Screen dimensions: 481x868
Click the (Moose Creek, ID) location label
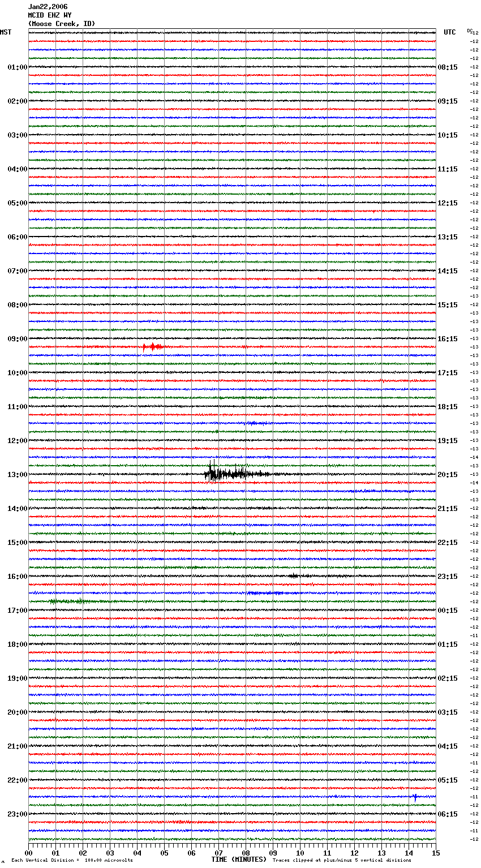pyautogui.click(x=62, y=24)
